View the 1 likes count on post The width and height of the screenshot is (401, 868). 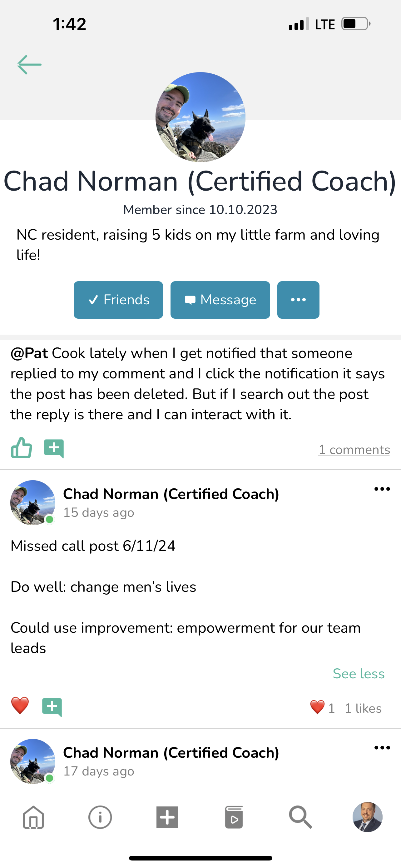click(x=363, y=708)
